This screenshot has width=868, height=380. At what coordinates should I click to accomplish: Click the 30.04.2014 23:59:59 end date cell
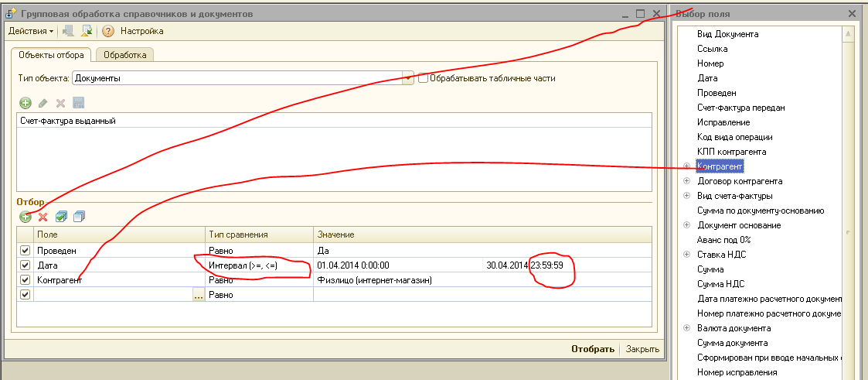coord(567,265)
